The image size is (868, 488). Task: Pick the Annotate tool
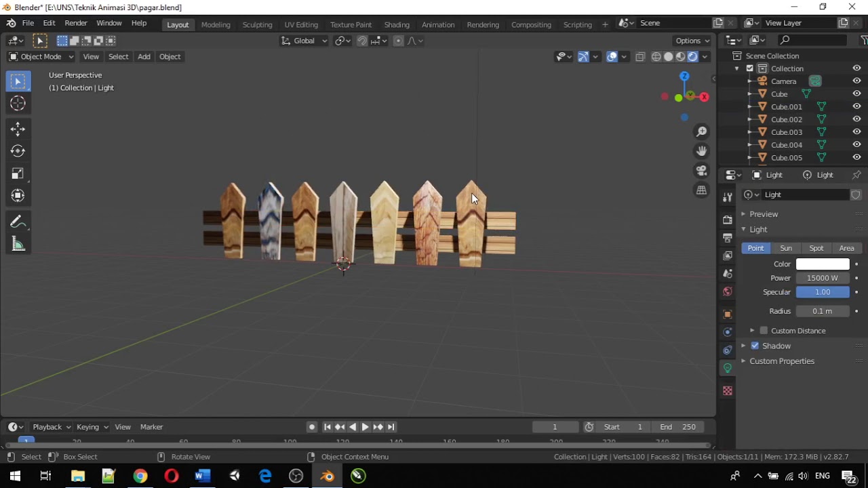[x=18, y=222]
